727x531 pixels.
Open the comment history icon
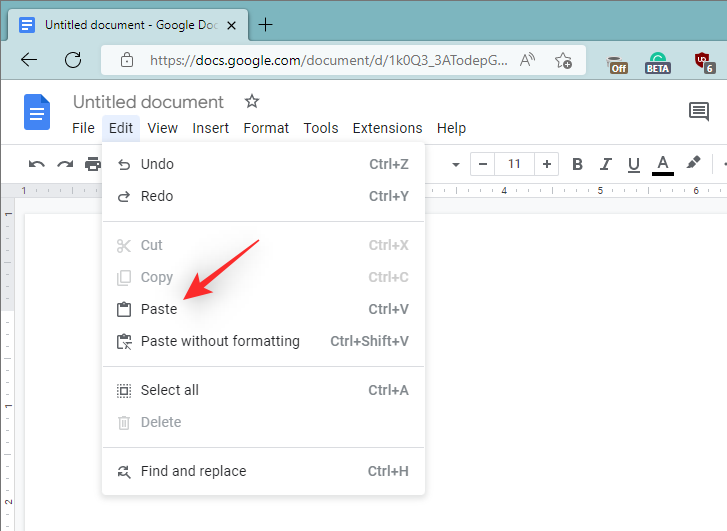pyautogui.click(x=699, y=112)
